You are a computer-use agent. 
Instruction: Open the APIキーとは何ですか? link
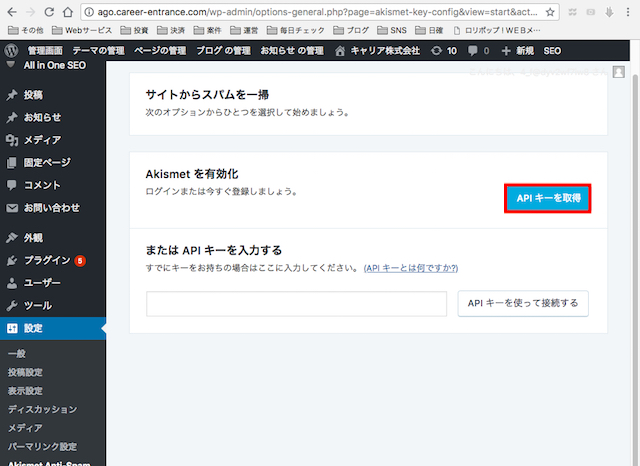coord(412,268)
